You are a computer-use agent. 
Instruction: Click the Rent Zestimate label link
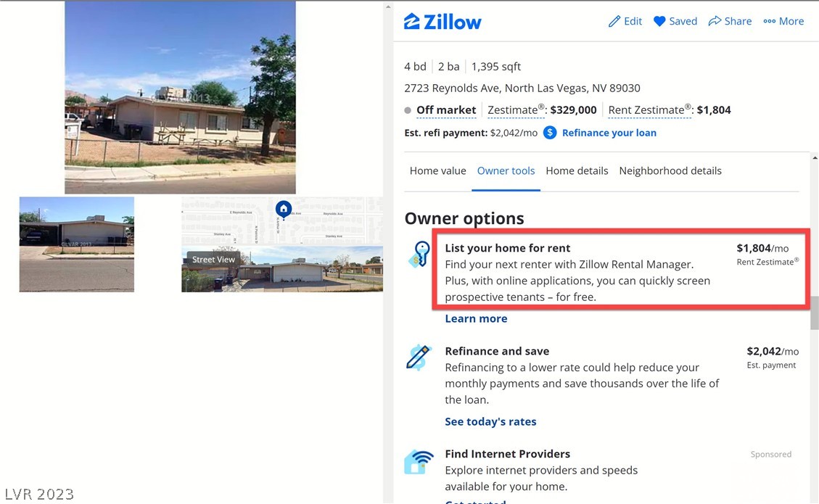click(x=646, y=110)
